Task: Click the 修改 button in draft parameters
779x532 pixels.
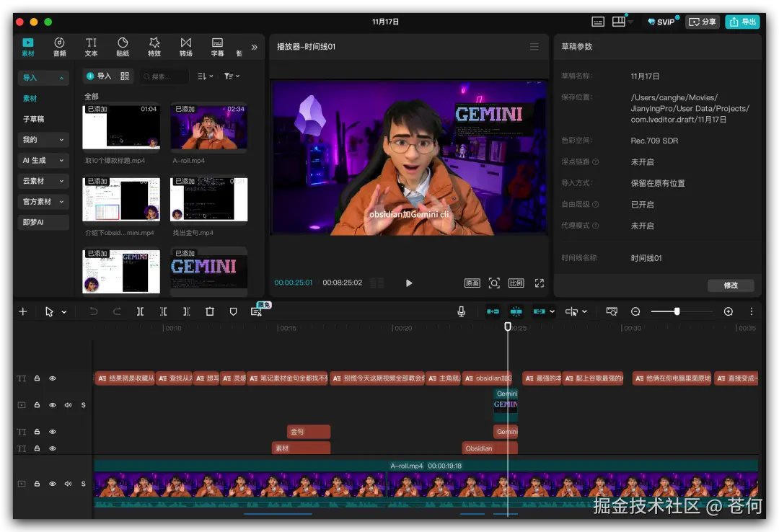Action: pyautogui.click(x=731, y=285)
